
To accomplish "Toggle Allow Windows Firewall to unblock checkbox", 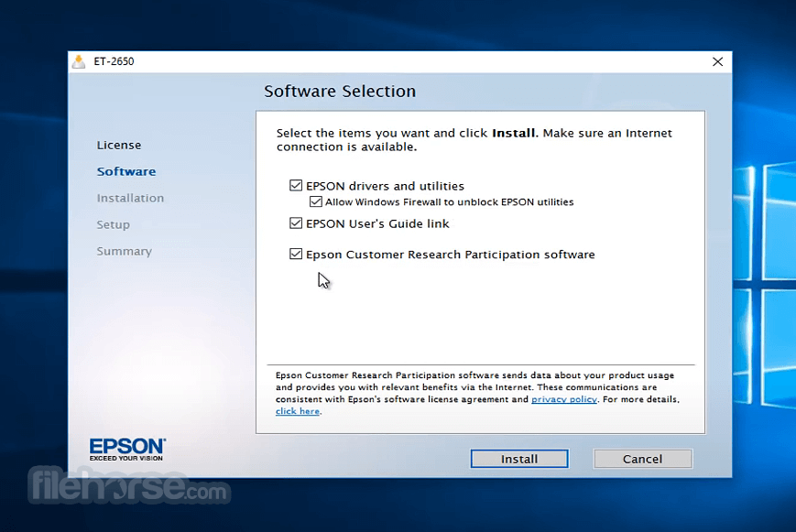I will tap(316, 201).
